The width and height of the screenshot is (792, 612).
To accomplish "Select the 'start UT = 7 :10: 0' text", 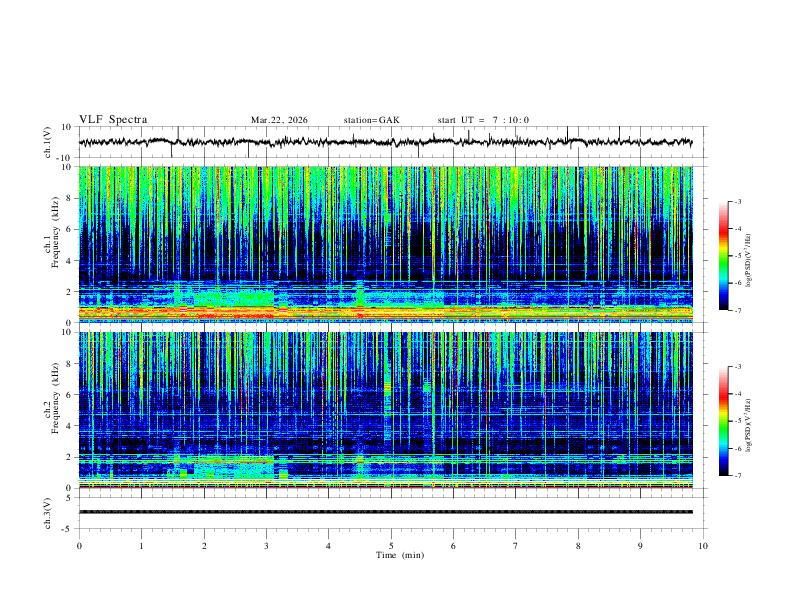I will (x=483, y=120).
